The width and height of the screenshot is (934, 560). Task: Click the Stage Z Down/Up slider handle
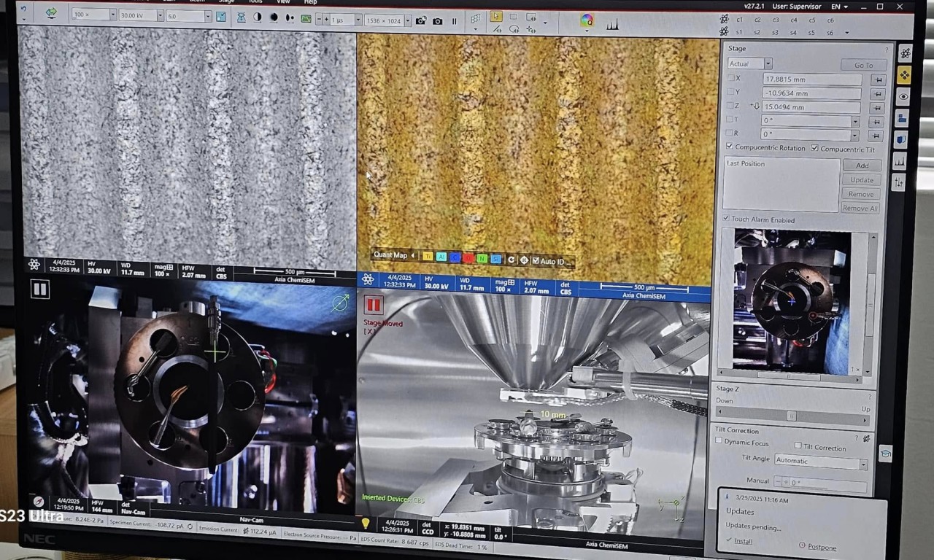pyautogui.click(x=791, y=415)
